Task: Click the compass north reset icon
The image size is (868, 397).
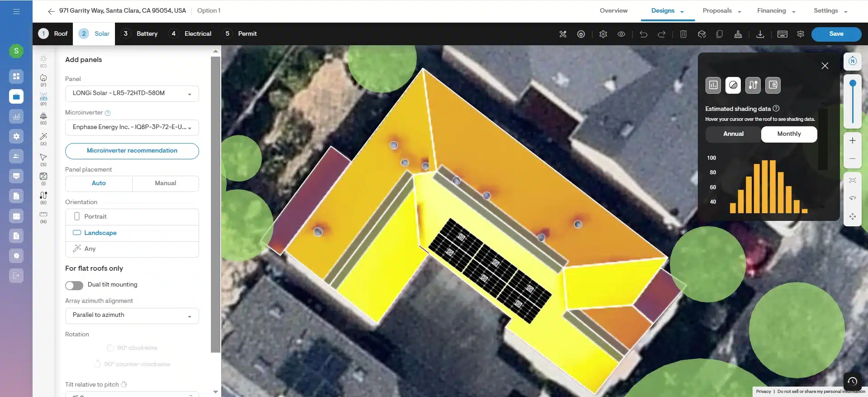Action: click(x=852, y=61)
